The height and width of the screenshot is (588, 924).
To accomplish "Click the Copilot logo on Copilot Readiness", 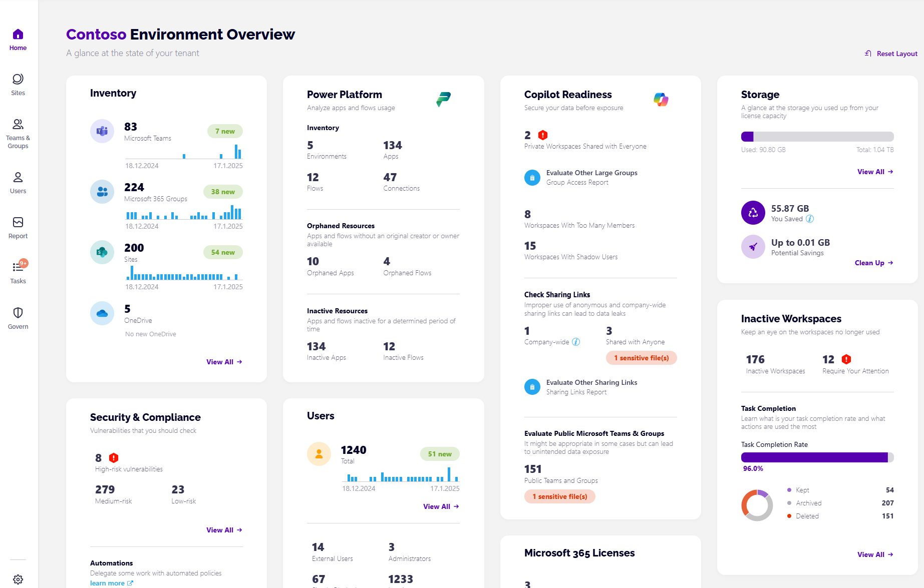I will [661, 100].
